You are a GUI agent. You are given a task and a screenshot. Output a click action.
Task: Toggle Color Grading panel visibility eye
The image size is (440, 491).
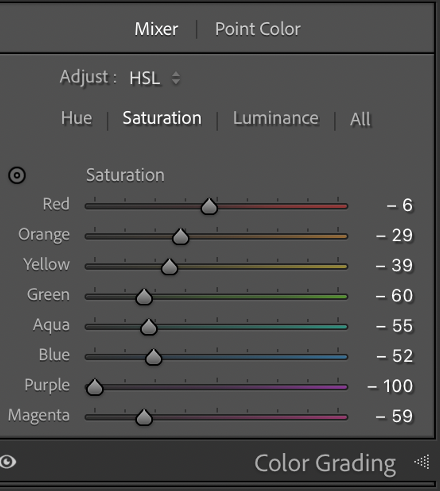click(8, 462)
